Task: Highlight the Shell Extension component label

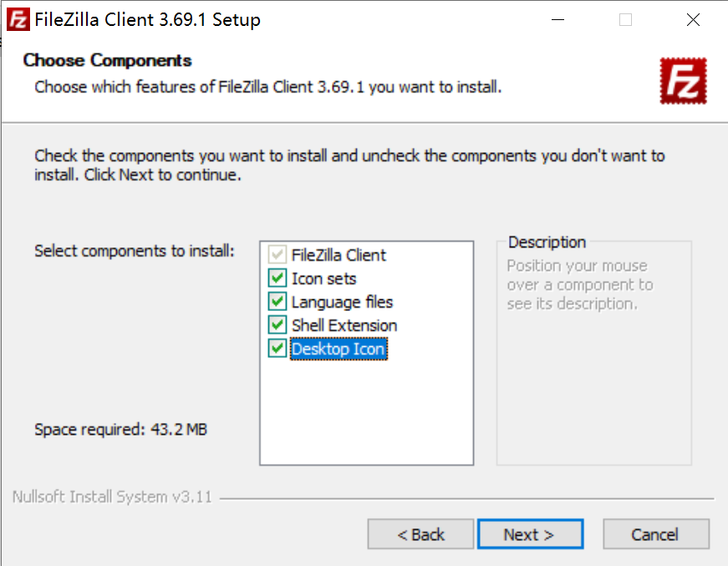Action: click(344, 325)
